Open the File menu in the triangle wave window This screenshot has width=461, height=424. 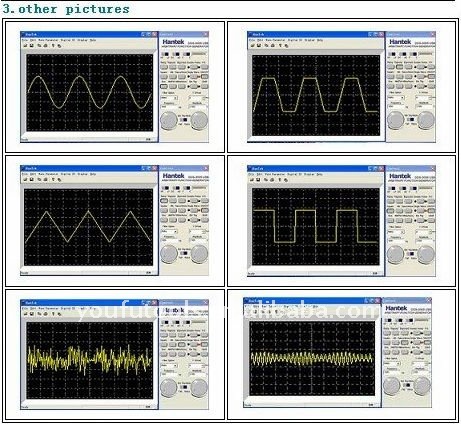pyautogui.click(x=24, y=174)
